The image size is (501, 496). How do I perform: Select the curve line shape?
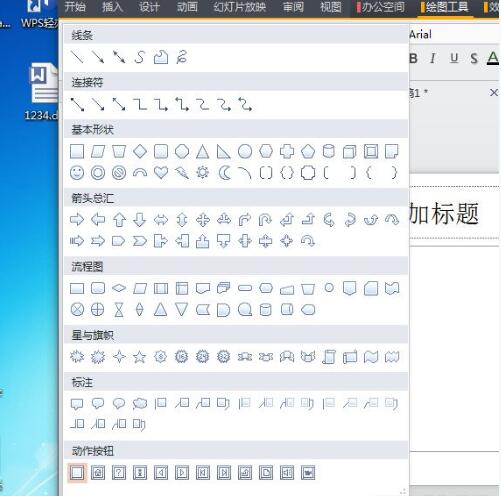[x=140, y=57]
